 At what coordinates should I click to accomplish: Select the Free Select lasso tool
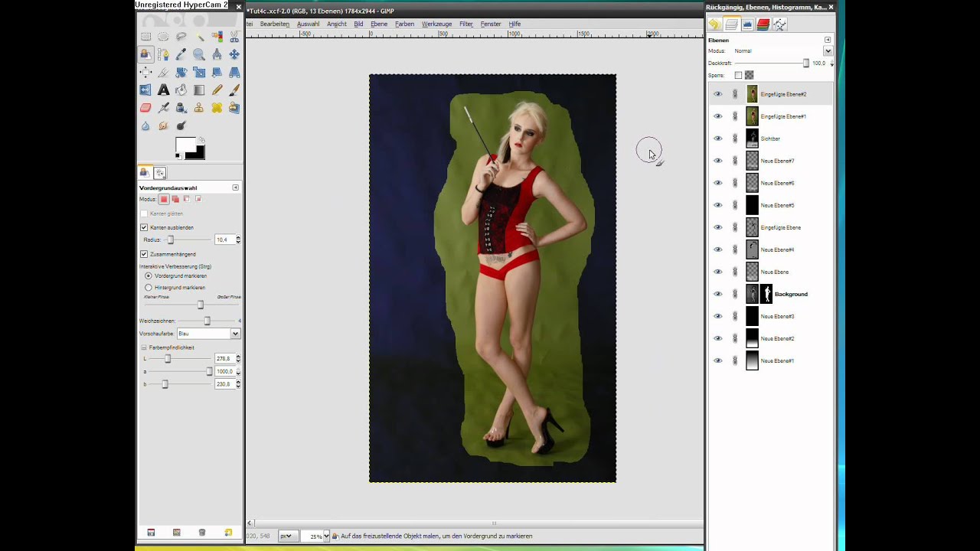pos(181,37)
